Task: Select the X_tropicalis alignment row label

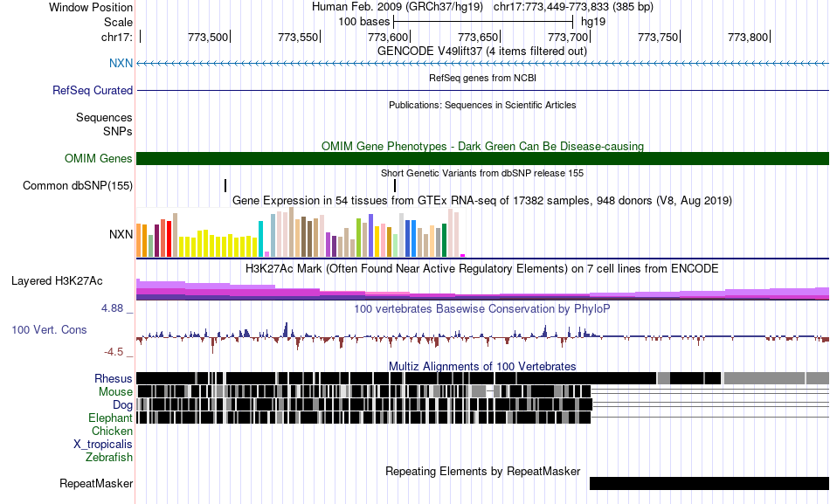Action: click(103, 445)
